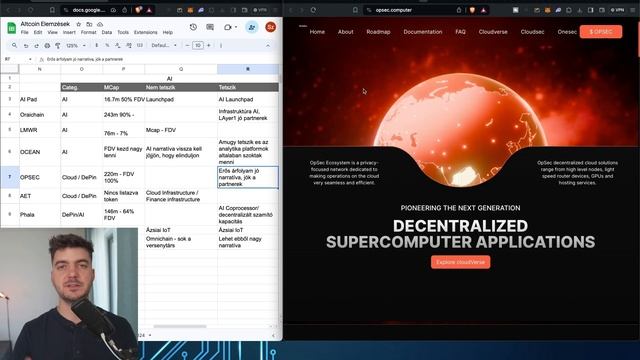Viewport: 640px width, 360px height.
Task: Select cell containing OPSEC
Action: coord(40,178)
